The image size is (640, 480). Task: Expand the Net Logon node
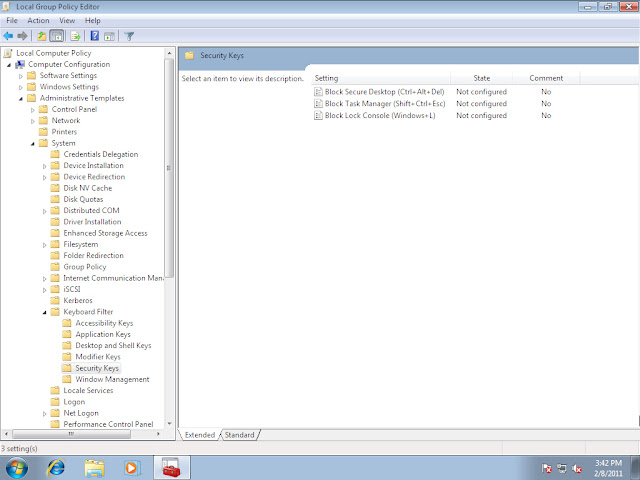tap(44, 414)
